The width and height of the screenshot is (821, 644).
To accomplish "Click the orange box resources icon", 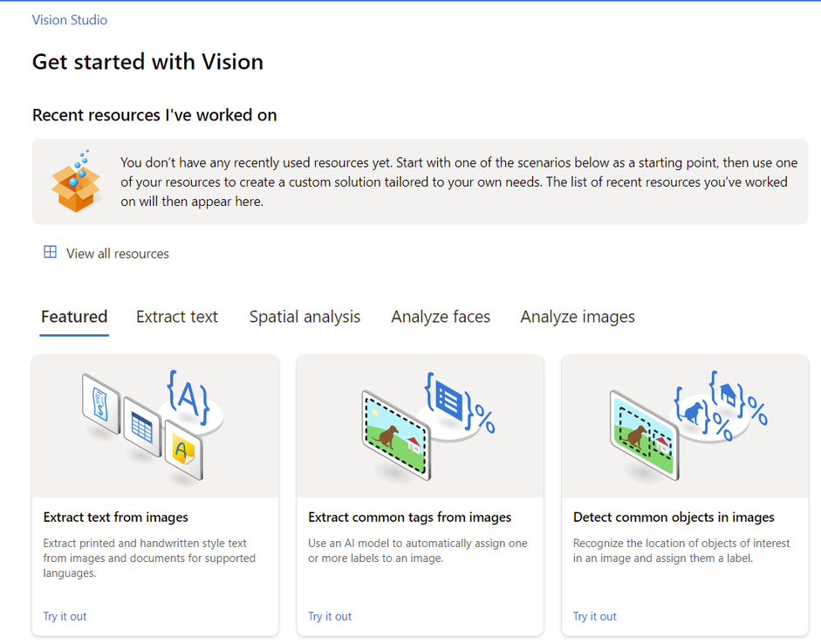I will click(x=76, y=182).
